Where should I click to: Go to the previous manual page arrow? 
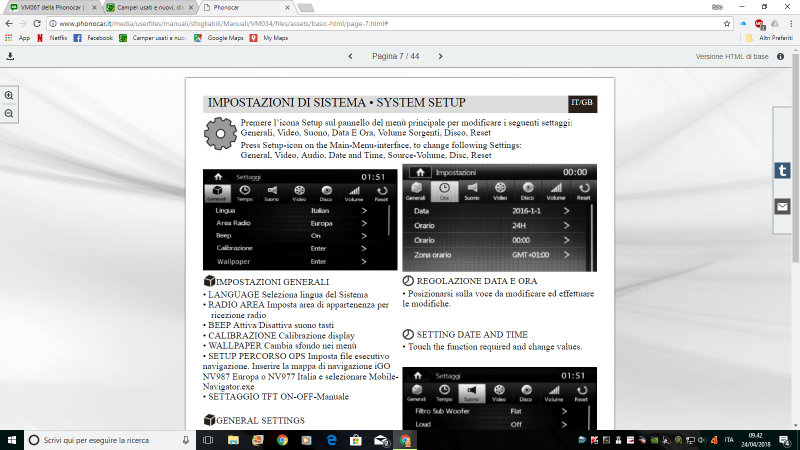(x=350, y=57)
